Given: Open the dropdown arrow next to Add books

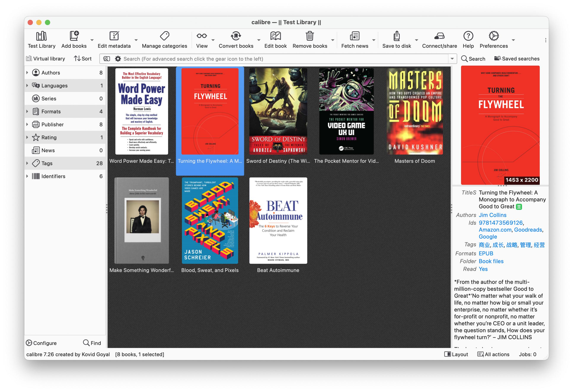Looking at the screenshot, I should 92,40.
